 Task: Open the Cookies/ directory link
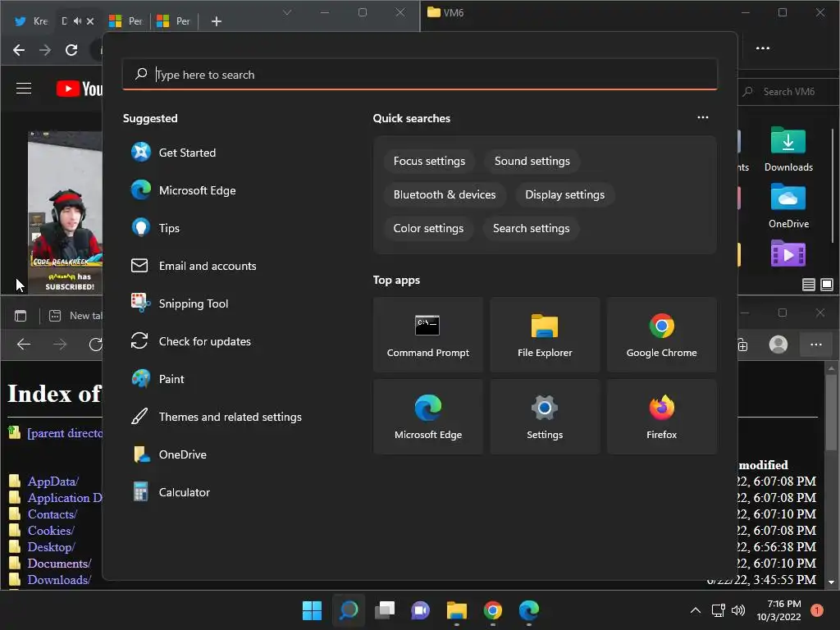click(x=51, y=531)
